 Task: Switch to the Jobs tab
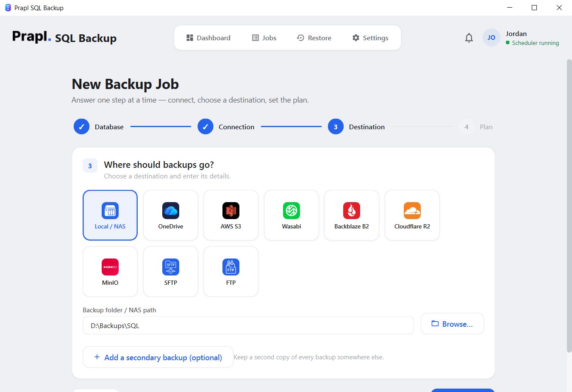point(264,38)
